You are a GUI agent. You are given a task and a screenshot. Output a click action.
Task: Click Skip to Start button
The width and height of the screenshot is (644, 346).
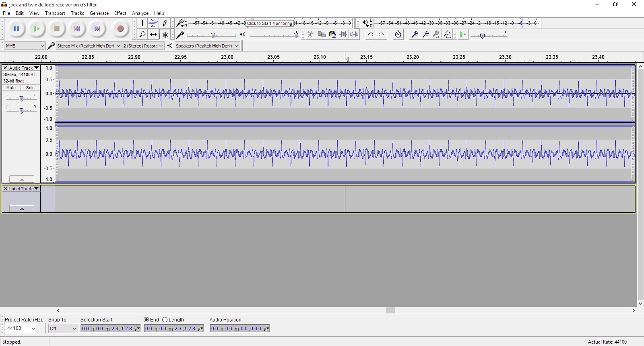coord(77,29)
